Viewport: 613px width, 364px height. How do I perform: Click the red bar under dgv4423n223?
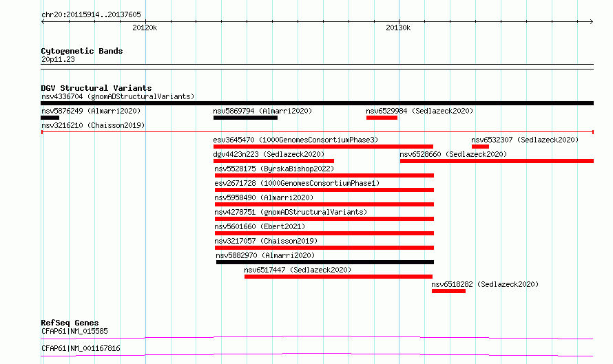pos(273,161)
